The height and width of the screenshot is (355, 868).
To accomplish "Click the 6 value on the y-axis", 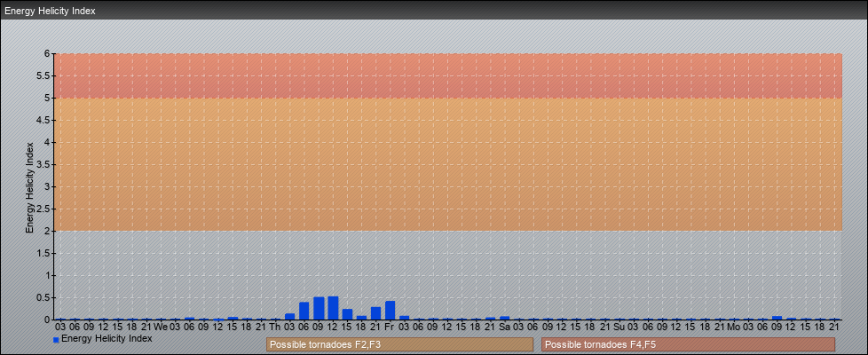I will (x=48, y=53).
